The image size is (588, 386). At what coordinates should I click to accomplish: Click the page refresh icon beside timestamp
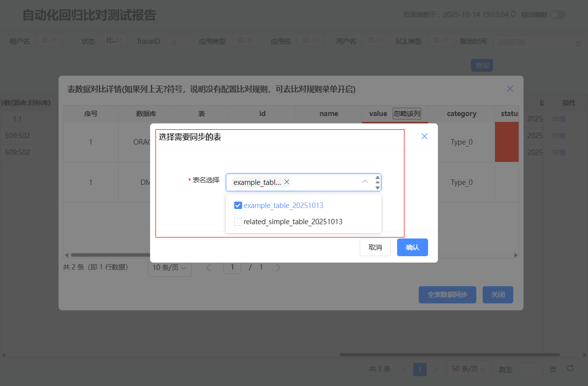(514, 15)
